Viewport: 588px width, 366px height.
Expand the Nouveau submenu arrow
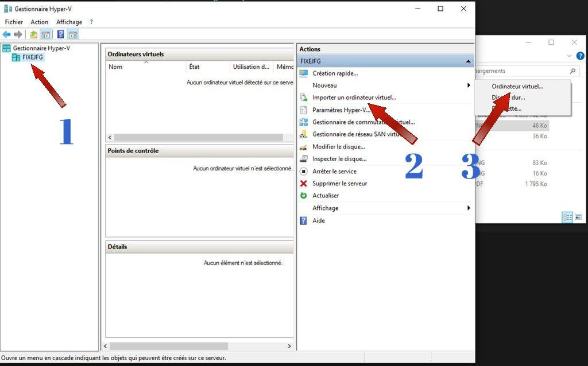469,85
